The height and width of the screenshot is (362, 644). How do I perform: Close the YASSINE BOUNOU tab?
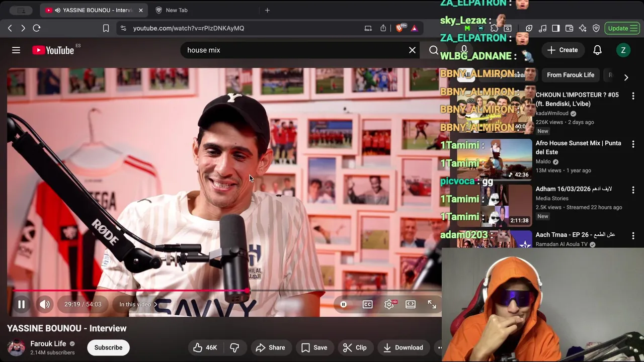point(141,10)
